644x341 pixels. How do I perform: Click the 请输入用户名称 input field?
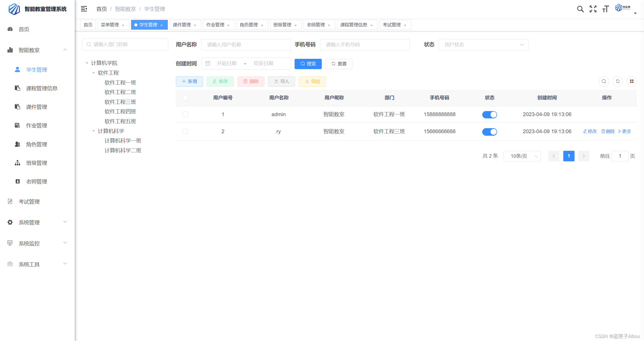[246, 45]
